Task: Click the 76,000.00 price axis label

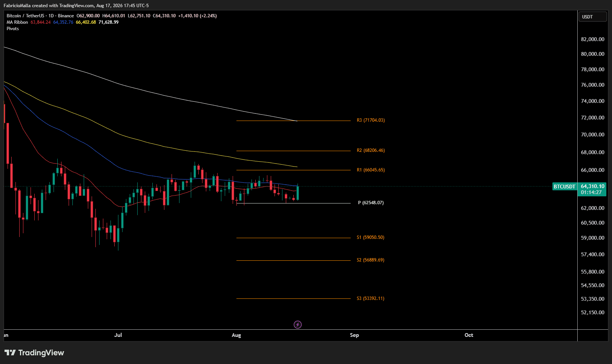Action: tap(592, 85)
